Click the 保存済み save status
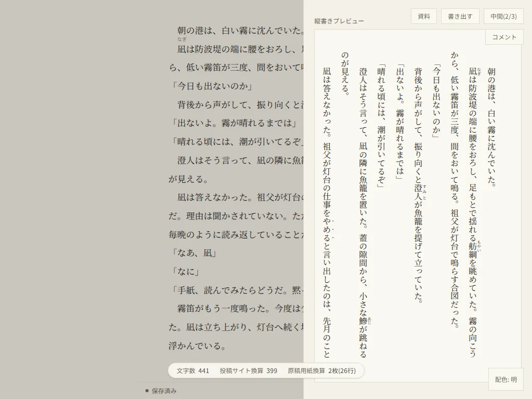 tap(161, 391)
